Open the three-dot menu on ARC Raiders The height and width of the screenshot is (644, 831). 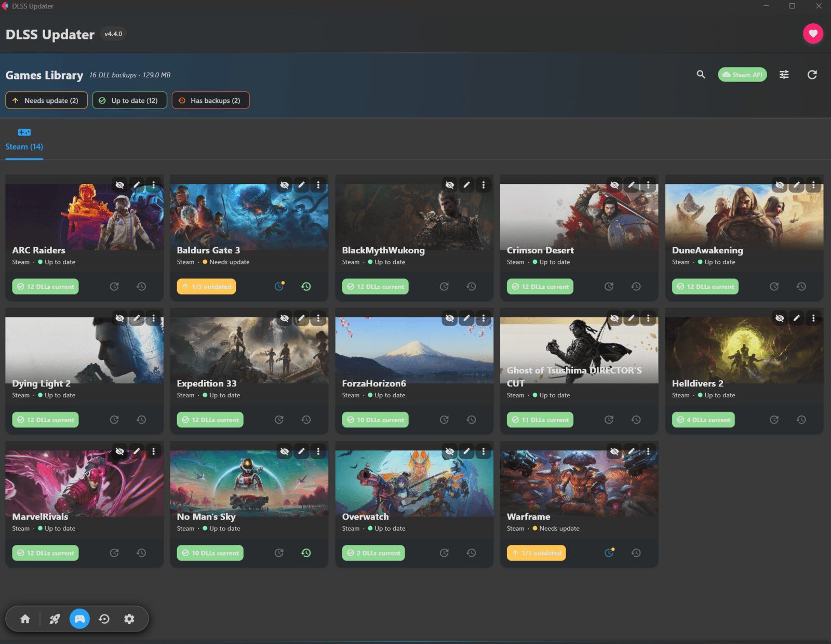tap(153, 184)
